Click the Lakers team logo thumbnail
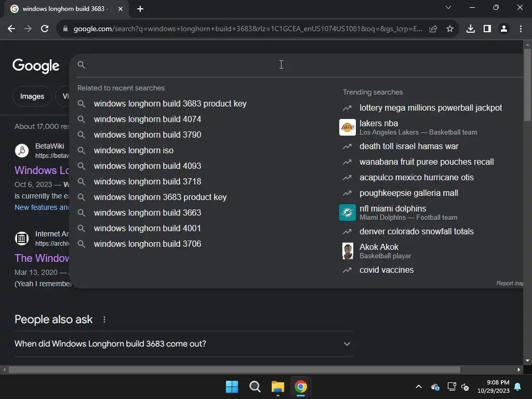Screen dimensions: 532x399 click(348, 127)
